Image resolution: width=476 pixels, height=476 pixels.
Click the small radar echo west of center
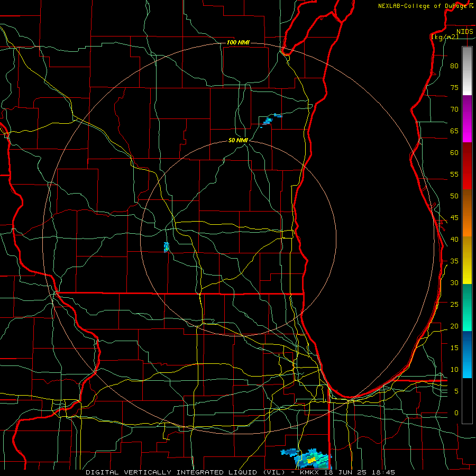(x=166, y=247)
